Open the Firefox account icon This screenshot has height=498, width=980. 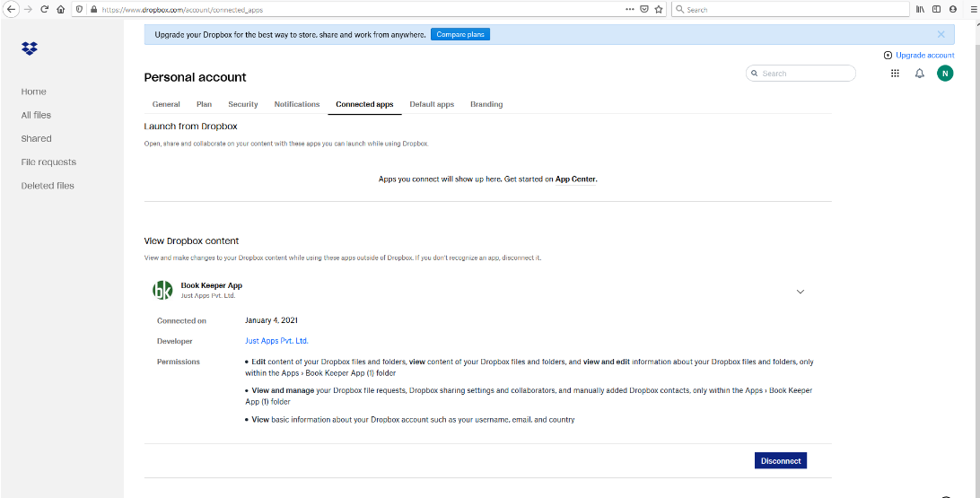(952, 9)
